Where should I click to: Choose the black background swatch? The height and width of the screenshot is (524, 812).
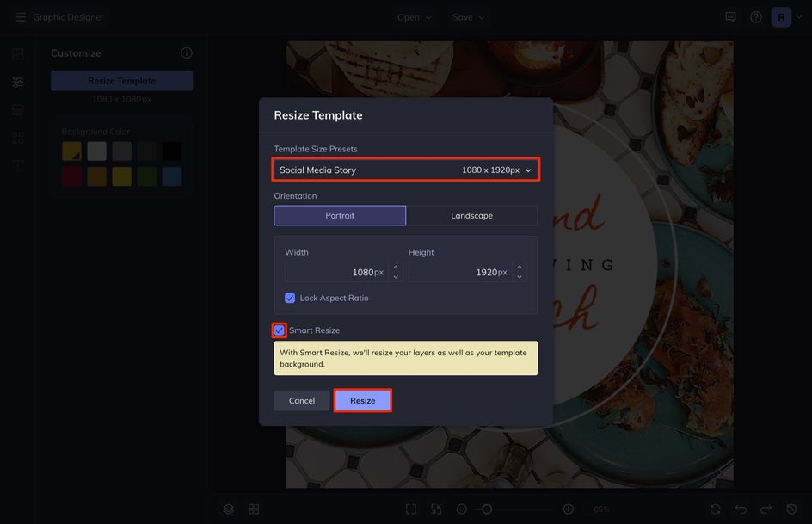[172, 151]
